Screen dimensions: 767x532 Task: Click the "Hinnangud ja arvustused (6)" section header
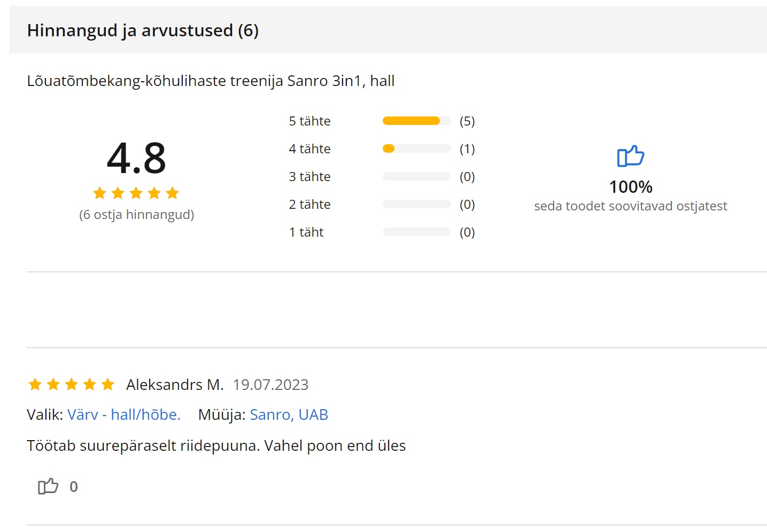coord(143,30)
